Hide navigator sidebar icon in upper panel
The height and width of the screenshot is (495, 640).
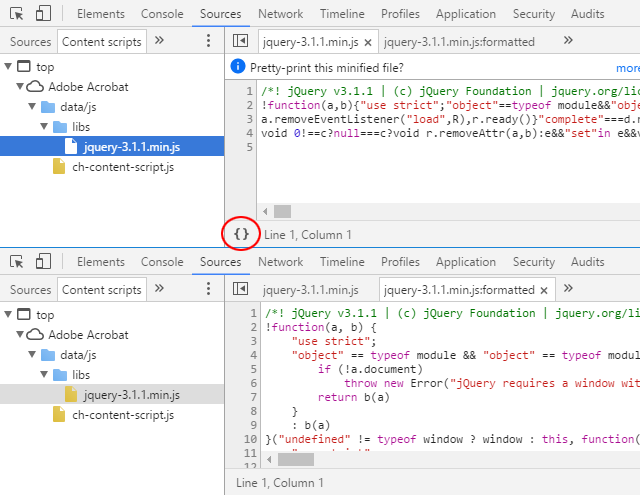[x=240, y=41]
